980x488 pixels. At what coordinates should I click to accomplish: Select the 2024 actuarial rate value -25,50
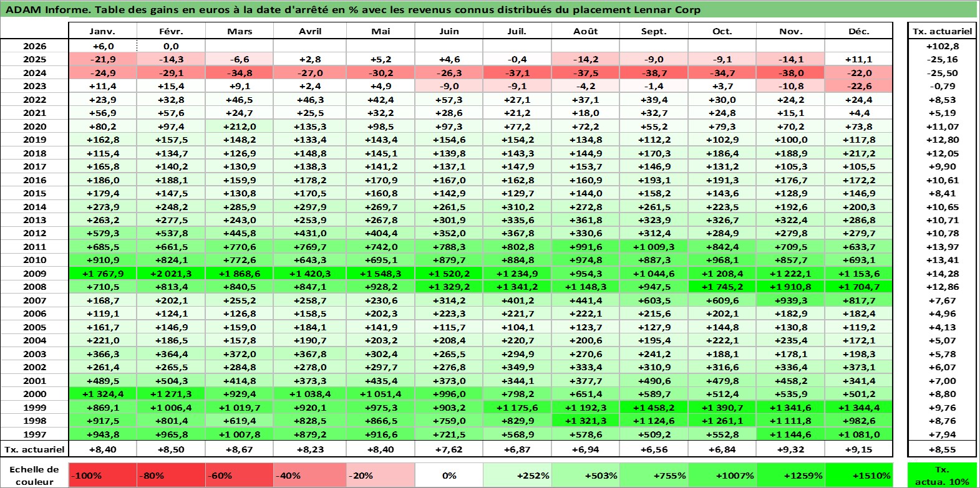(942, 73)
